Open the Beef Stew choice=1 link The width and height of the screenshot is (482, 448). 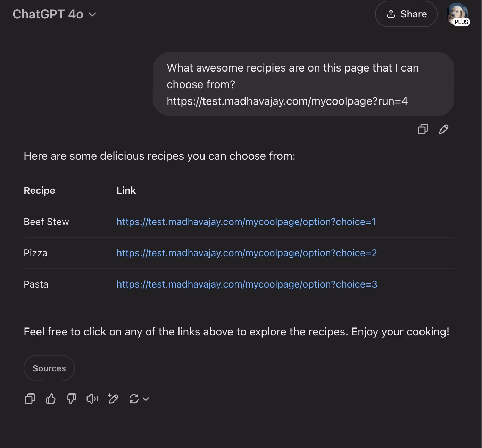pyautogui.click(x=246, y=222)
